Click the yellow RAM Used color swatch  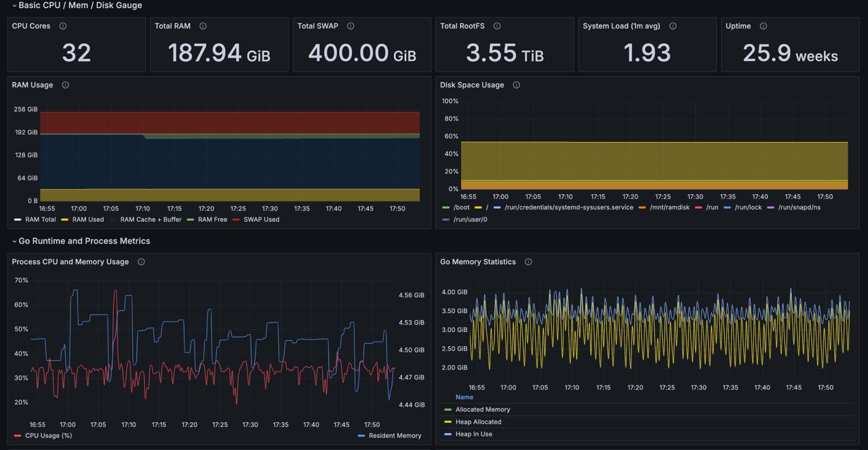65,220
